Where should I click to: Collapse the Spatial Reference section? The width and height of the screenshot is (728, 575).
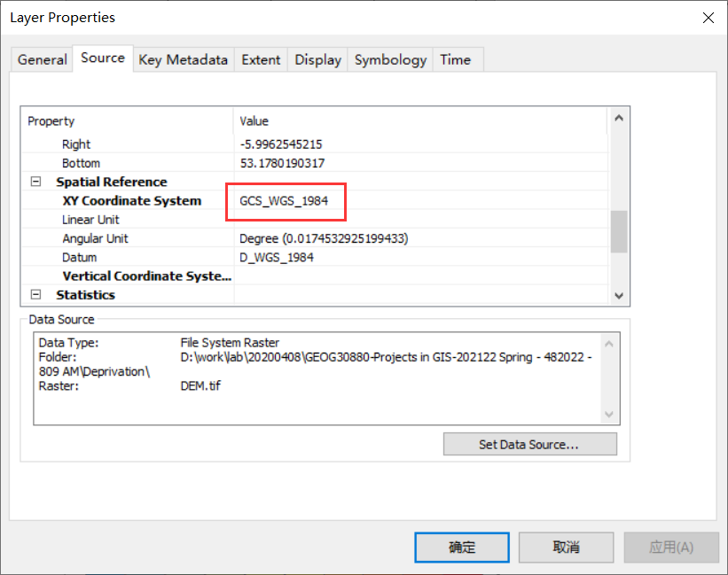[35, 182]
